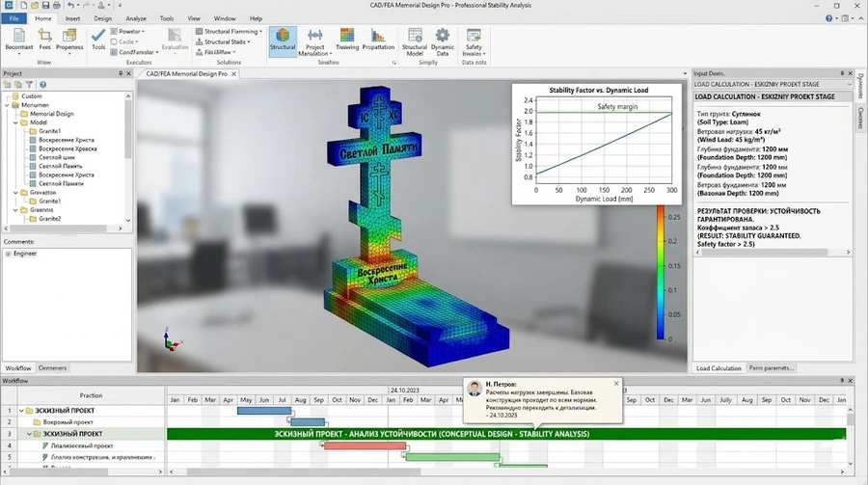Click the stress color legend scale bar
Viewport: 868px width, 485px height.
(x=661, y=272)
